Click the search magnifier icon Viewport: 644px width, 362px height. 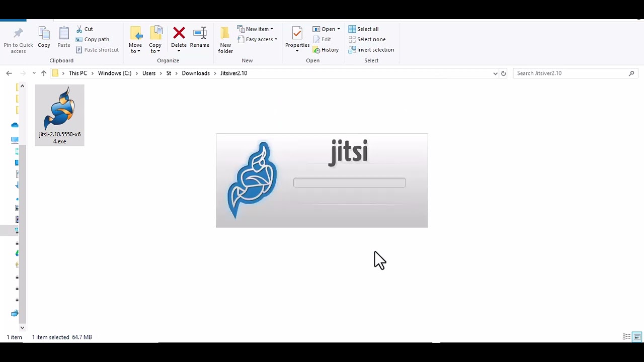631,73
